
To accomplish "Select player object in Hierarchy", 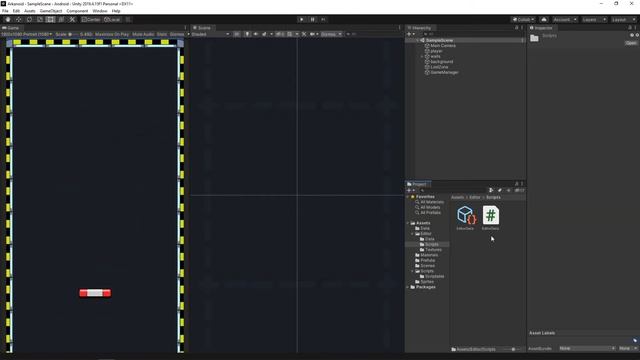I will pos(436,51).
